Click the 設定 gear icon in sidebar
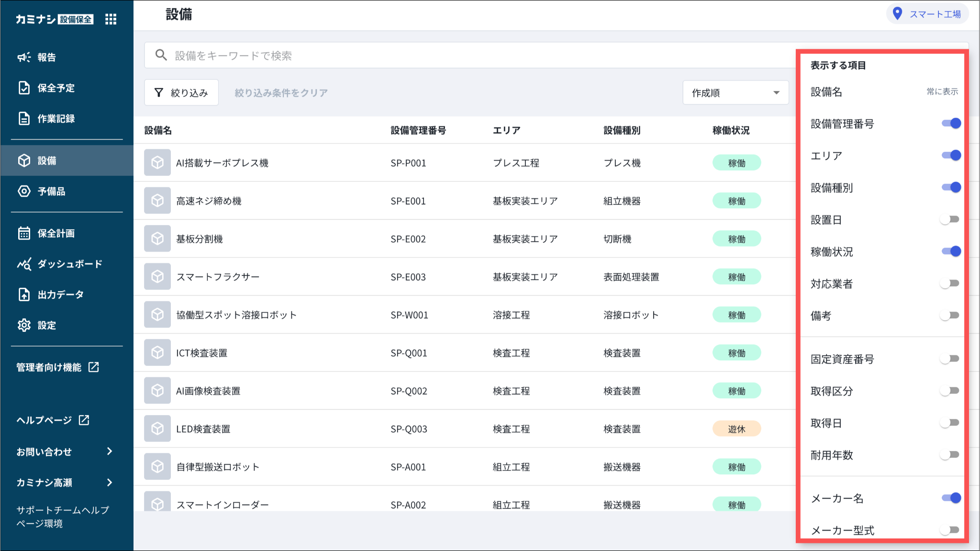 pos(24,326)
